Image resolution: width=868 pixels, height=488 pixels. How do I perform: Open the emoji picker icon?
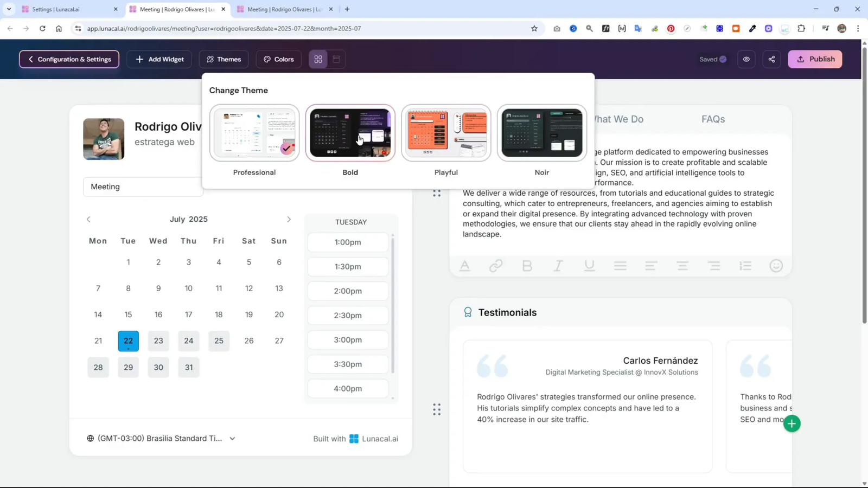[776, 265]
